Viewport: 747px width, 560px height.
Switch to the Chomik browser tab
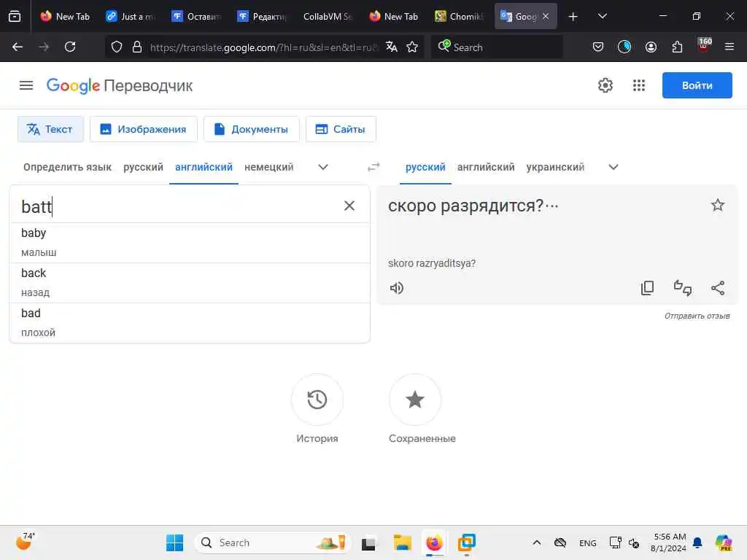point(461,16)
